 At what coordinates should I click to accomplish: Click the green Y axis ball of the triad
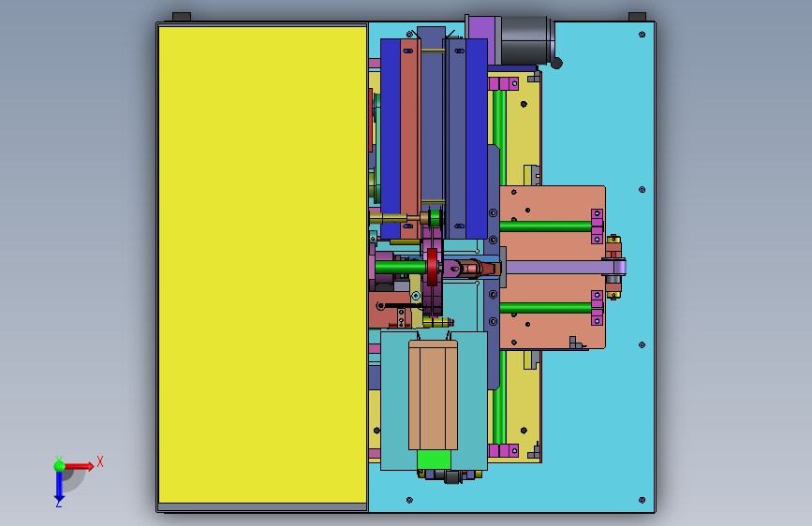point(60,466)
